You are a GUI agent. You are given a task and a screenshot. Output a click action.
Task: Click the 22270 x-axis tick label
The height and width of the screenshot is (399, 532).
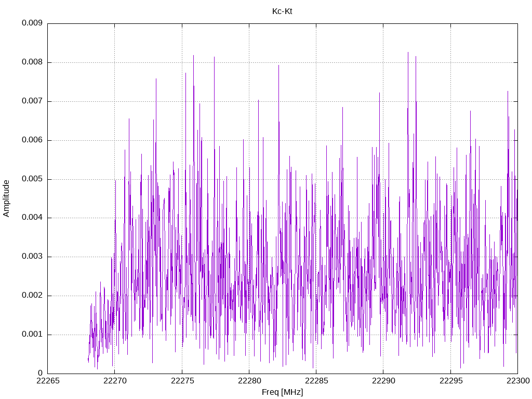click(x=115, y=381)
